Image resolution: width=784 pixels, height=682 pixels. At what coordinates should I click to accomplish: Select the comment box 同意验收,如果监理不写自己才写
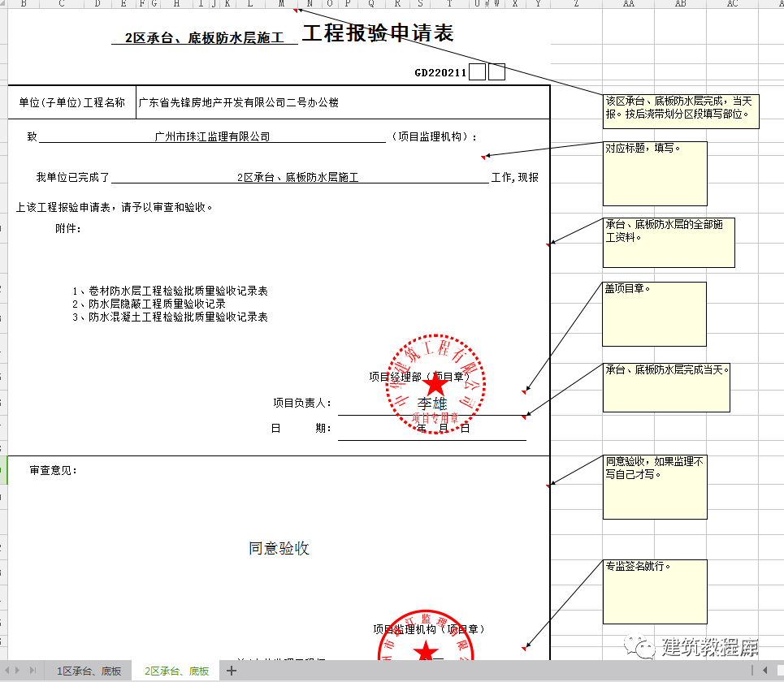pyautogui.click(x=655, y=487)
